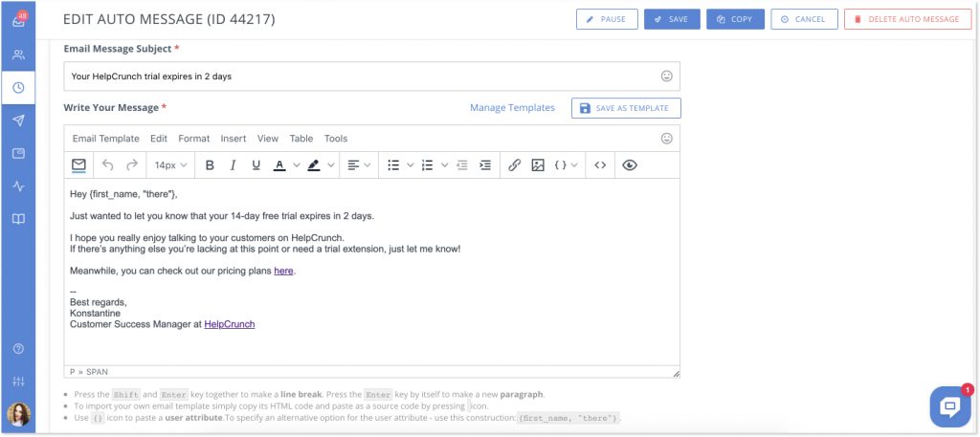Open the live chat widget bubble
980x437 pixels.
point(949,406)
